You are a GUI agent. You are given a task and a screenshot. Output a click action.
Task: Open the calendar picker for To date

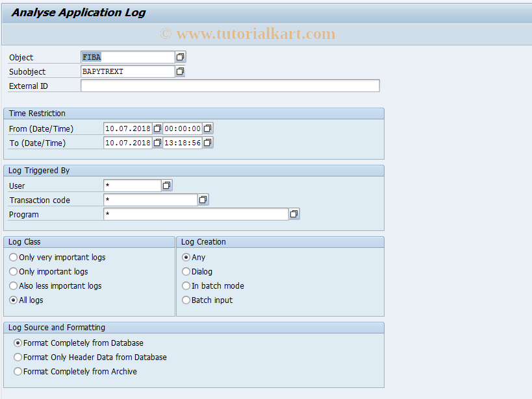click(x=157, y=142)
